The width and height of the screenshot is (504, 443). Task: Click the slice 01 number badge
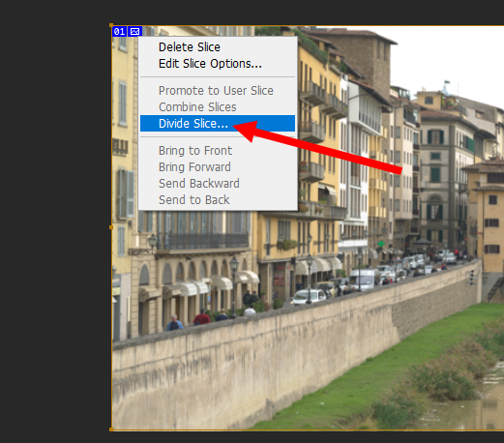[119, 32]
